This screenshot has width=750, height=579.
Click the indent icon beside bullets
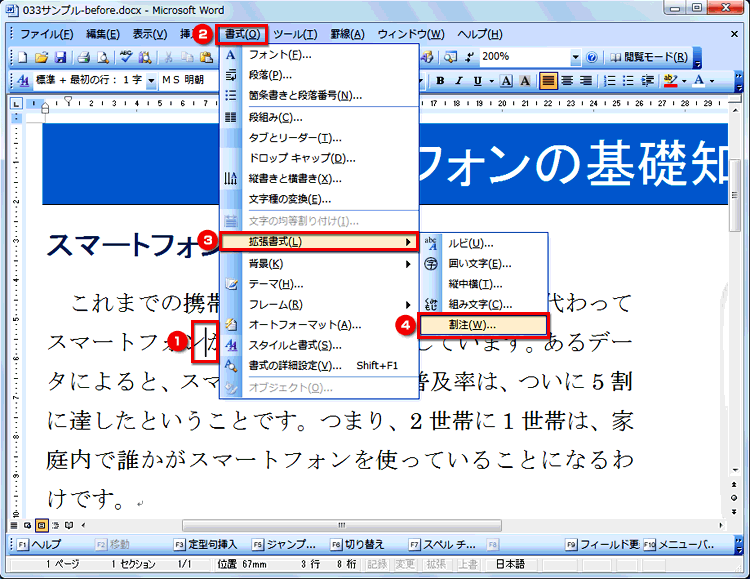[x=647, y=80]
